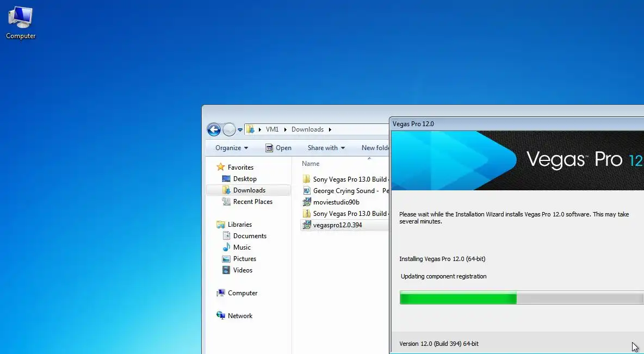Sort files by Name column
Viewport: 644px width, 354px height.
tap(311, 164)
